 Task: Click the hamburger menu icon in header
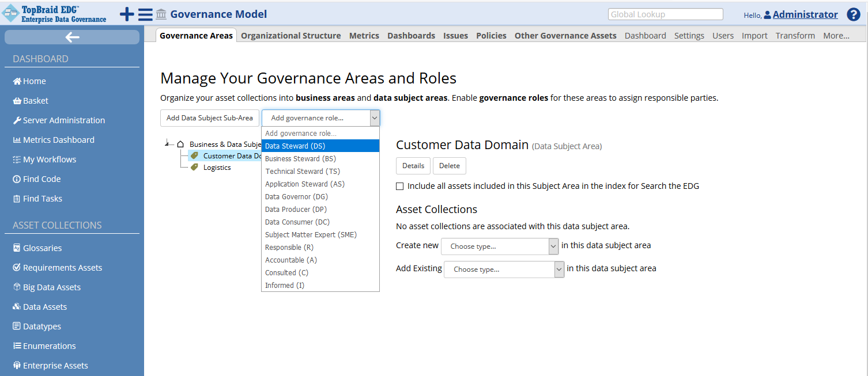[x=144, y=13]
